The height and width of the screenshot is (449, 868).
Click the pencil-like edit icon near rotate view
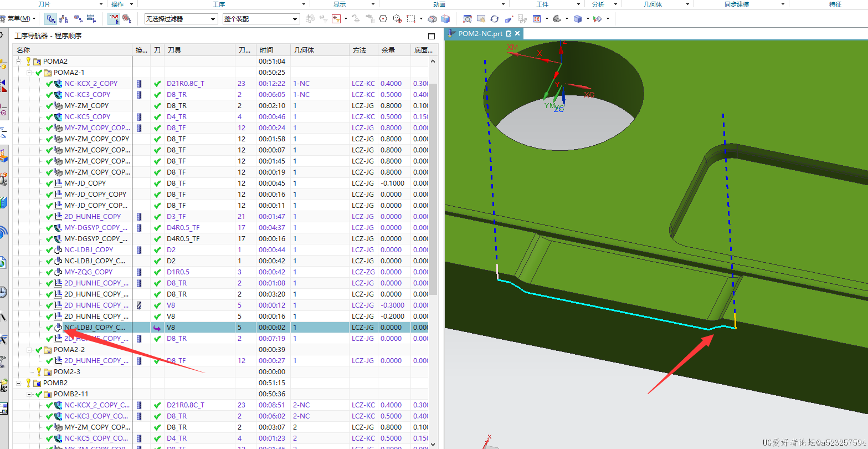(509, 19)
